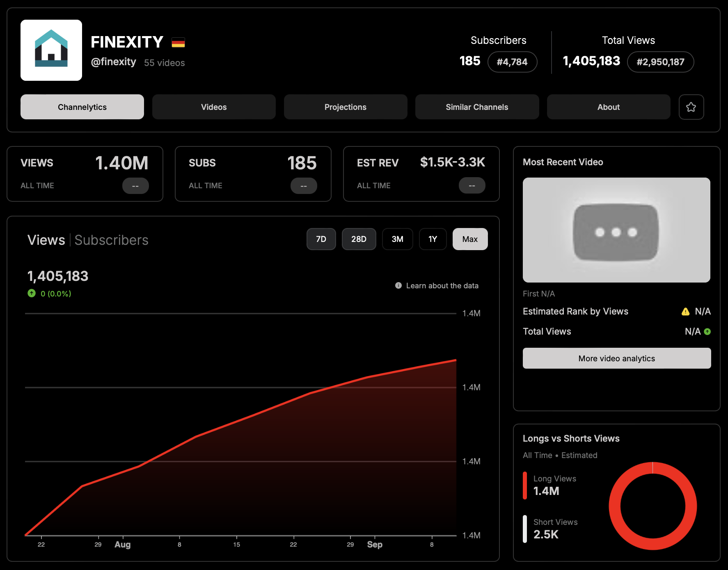Click the Total Views 1,405,183 in header
Image resolution: width=728 pixels, height=570 pixels.
pyautogui.click(x=591, y=61)
